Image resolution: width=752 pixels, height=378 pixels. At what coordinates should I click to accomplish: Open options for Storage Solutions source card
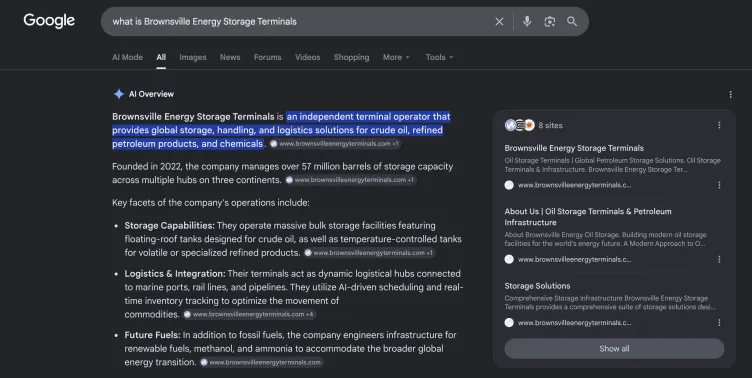[x=719, y=323]
